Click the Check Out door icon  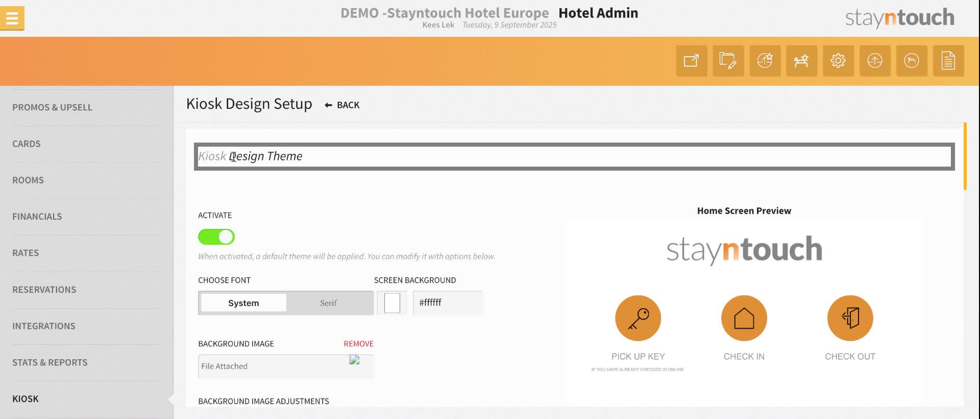850,318
